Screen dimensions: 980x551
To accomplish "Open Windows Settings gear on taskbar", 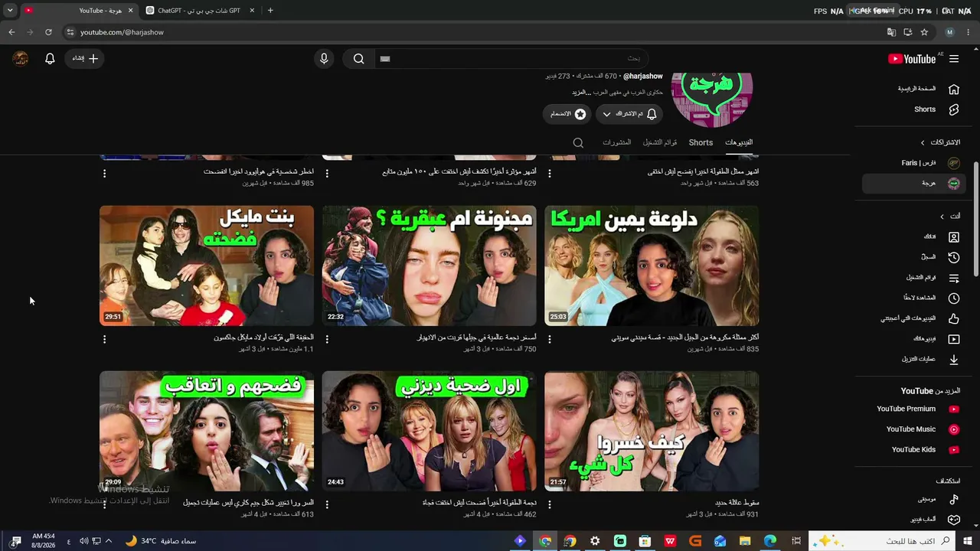I will pyautogui.click(x=595, y=541).
